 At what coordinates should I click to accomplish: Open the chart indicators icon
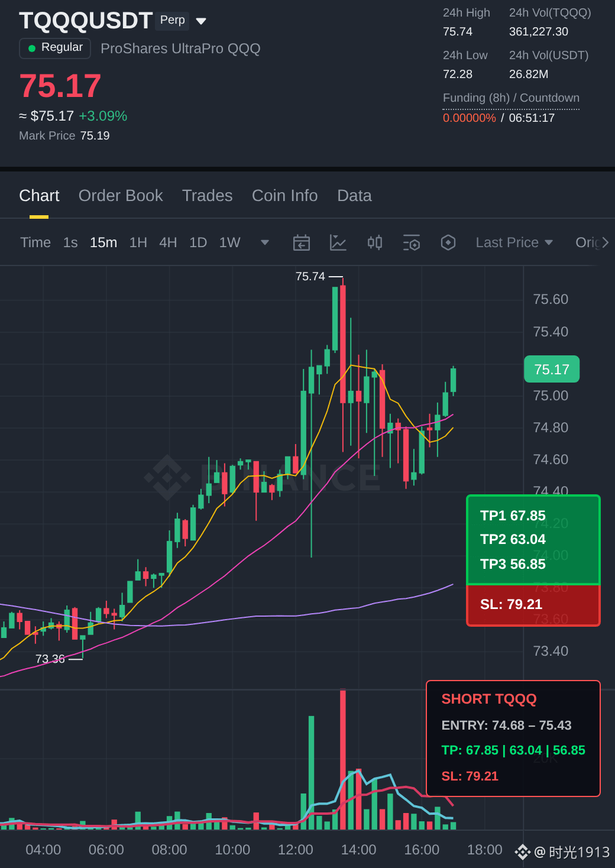[338, 242]
